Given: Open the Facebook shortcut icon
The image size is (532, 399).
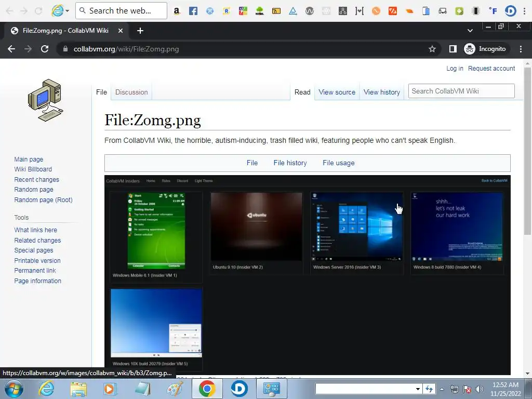Looking at the screenshot, I should point(193,11).
